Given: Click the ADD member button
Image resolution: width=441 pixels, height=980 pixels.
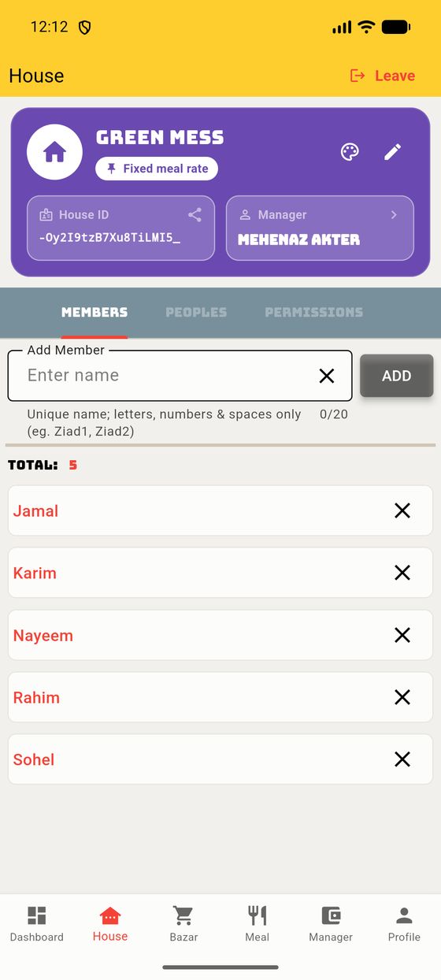Looking at the screenshot, I should pyautogui.click(x=397, y=376).
